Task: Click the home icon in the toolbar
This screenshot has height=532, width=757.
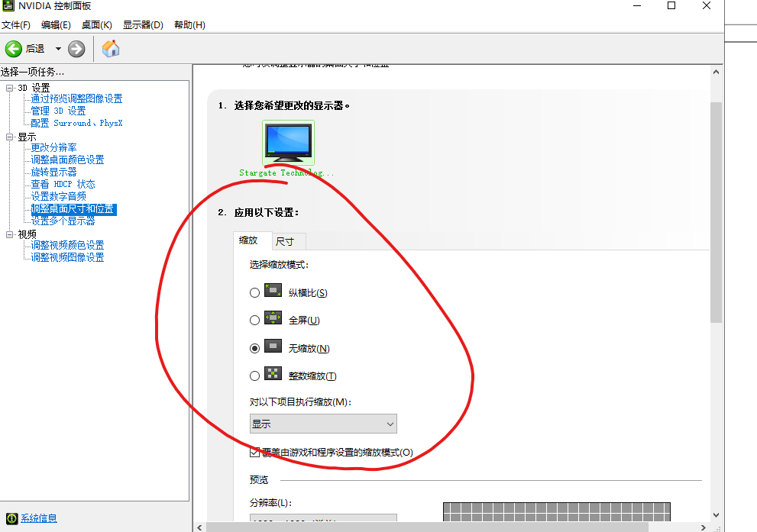Action: click(110, 48)
